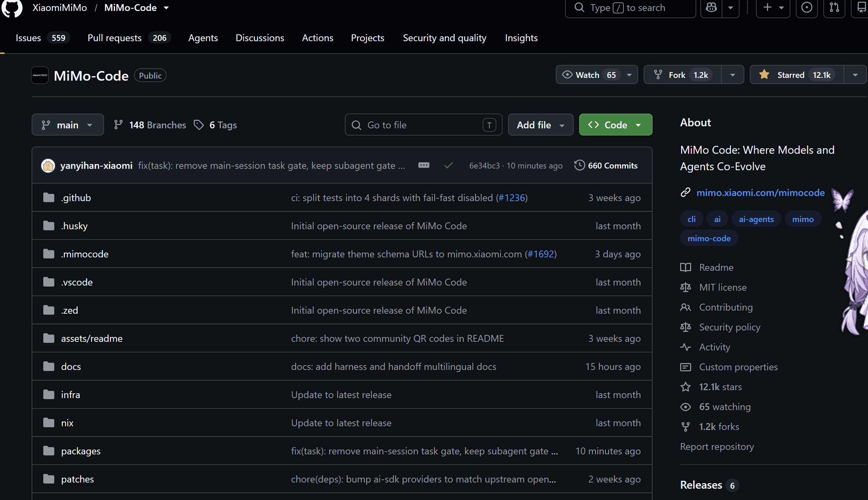This screenshot has width=868, height=500.
Task: Open the .vscode folder icon
Action: pos(49,282)
